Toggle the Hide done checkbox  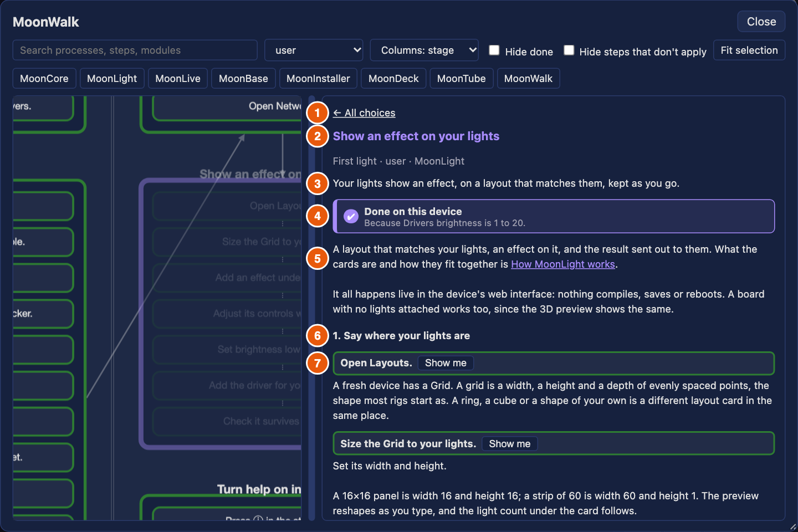pyautogui.click(x=494, y=50)
